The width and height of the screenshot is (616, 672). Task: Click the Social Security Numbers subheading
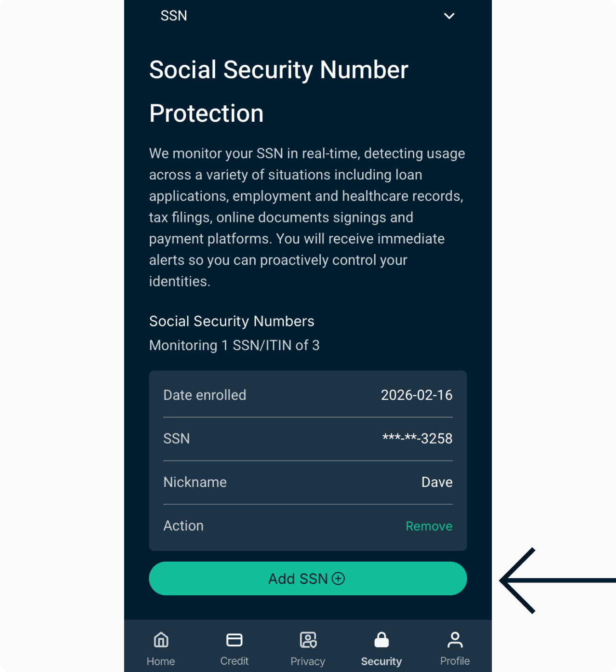[x=232, y=321]
